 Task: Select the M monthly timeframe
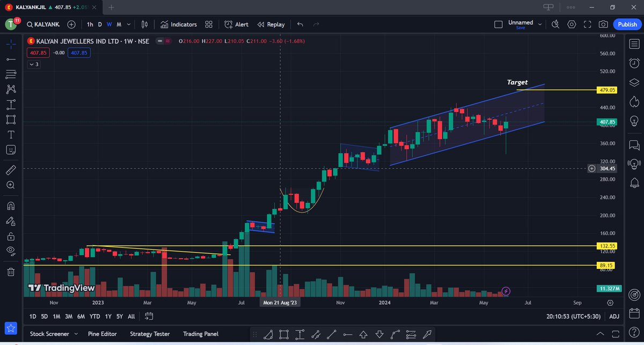[x=119, y=25]
